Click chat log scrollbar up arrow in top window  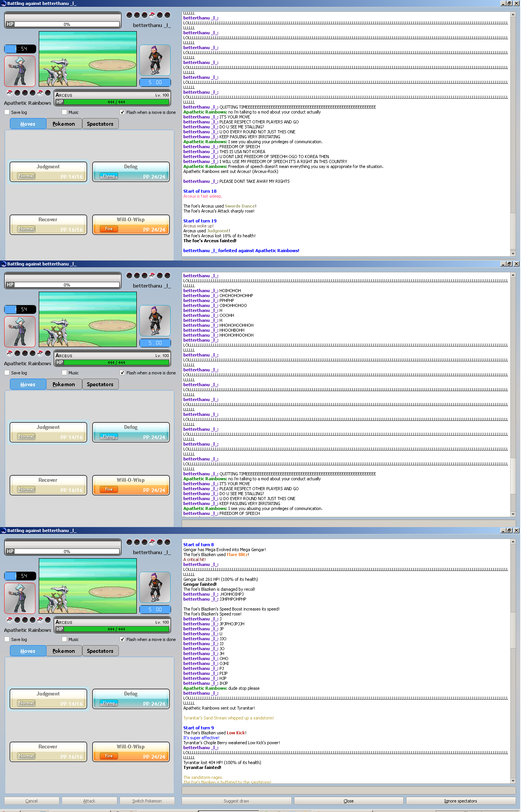coord(513,14)
